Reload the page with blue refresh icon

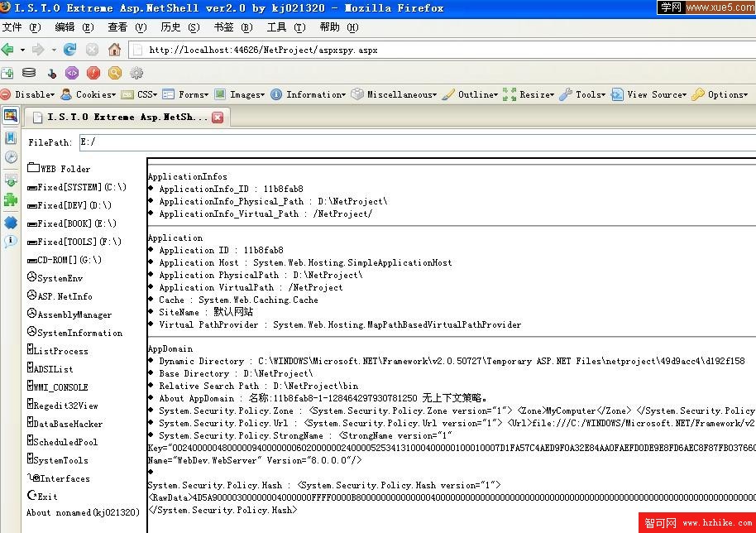[x=70, y=49]
